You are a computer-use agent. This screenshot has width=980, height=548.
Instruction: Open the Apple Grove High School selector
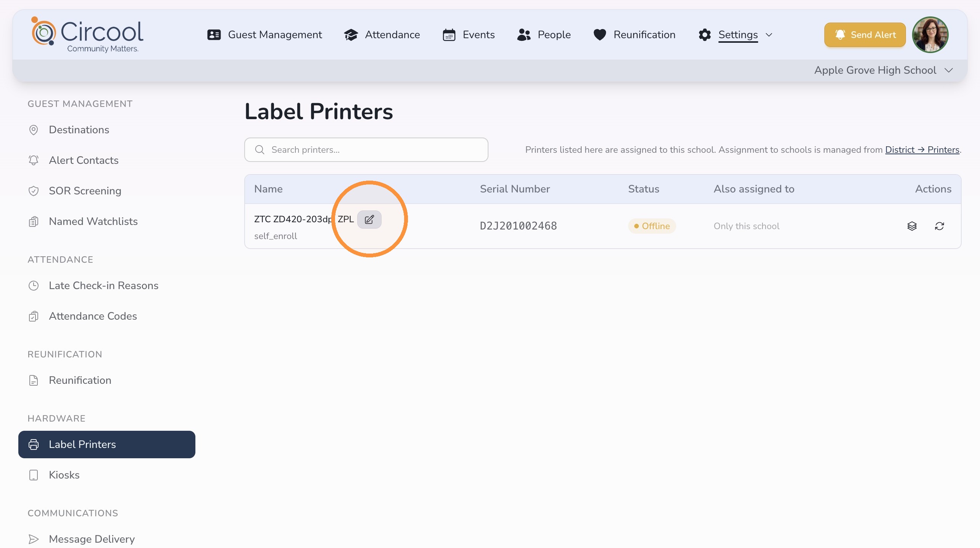(x=883, y=70)
